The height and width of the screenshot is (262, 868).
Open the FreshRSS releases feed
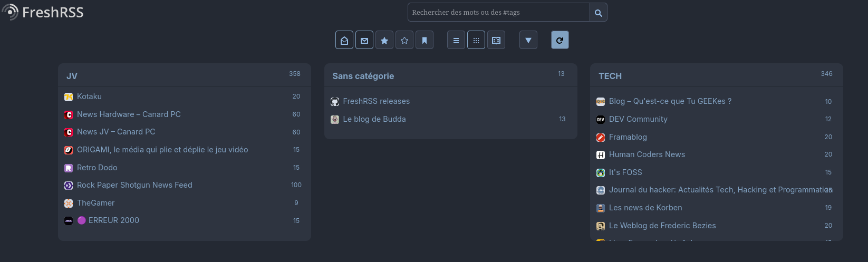377,101
